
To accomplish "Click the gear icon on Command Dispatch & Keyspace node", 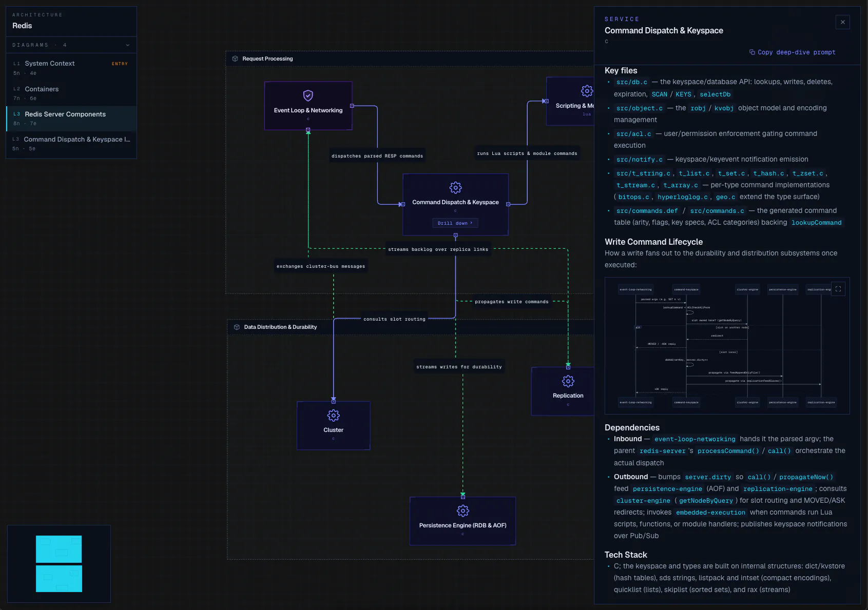I will [x=455, y=188].
